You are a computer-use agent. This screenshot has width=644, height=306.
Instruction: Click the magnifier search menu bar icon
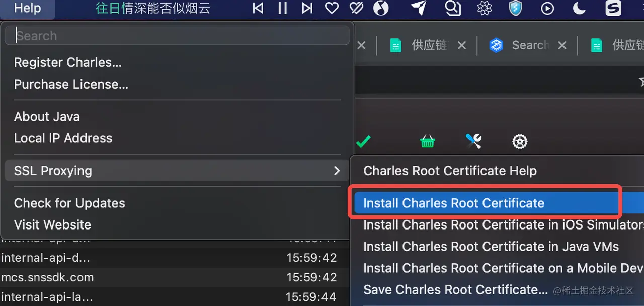pyautogui.click(x=453, y=8)
